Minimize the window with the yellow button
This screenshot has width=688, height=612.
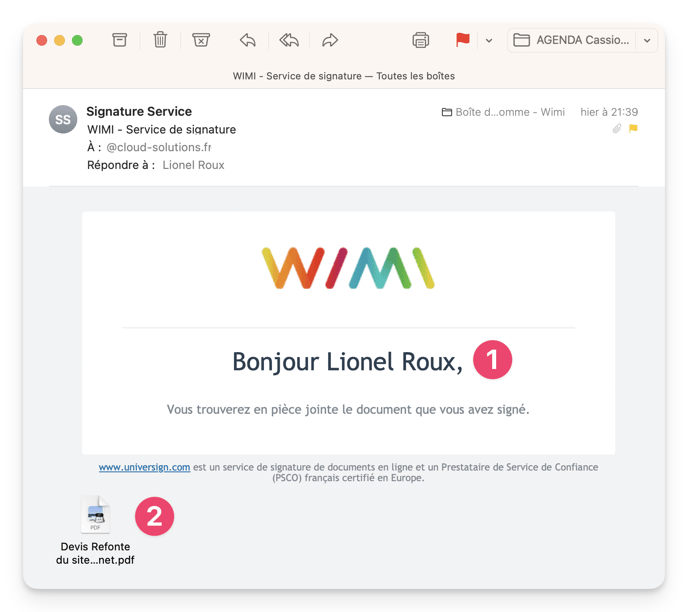(60, 40)
